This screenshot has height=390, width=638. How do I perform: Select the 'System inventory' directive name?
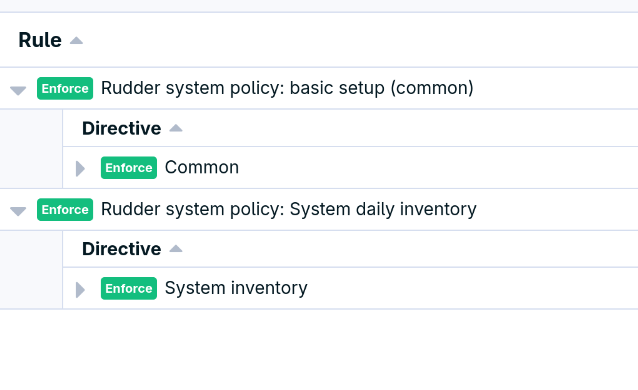point(236,288)
